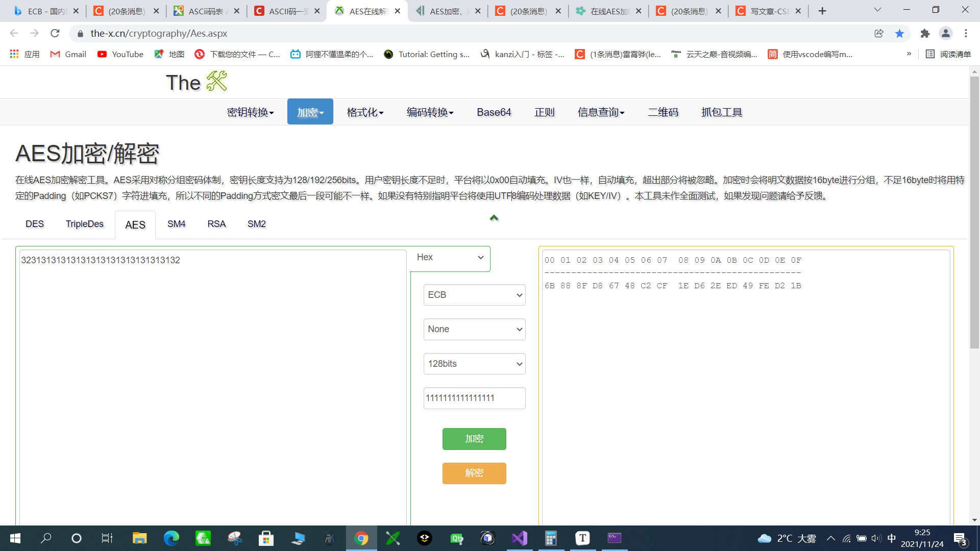Collapse the description with the chevron arrow
This screenshot has height=551, width=980.
[x=494, y=217]
